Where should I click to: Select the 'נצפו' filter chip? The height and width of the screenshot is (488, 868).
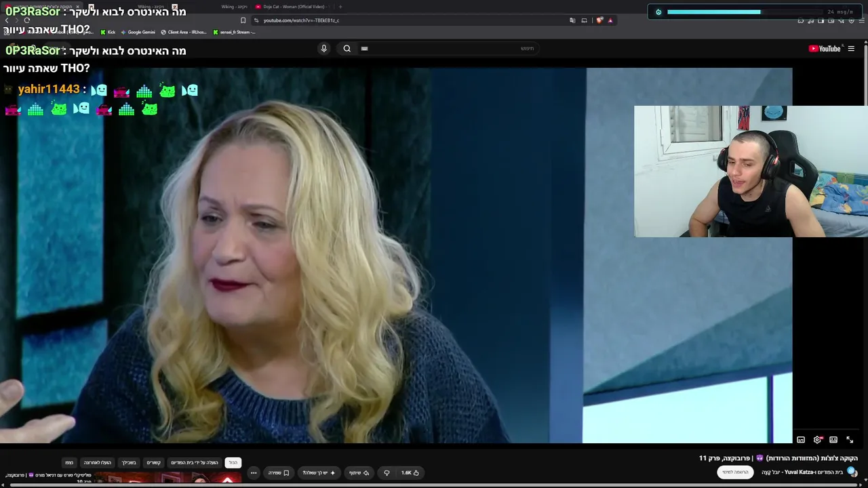(x=69, y=462)
